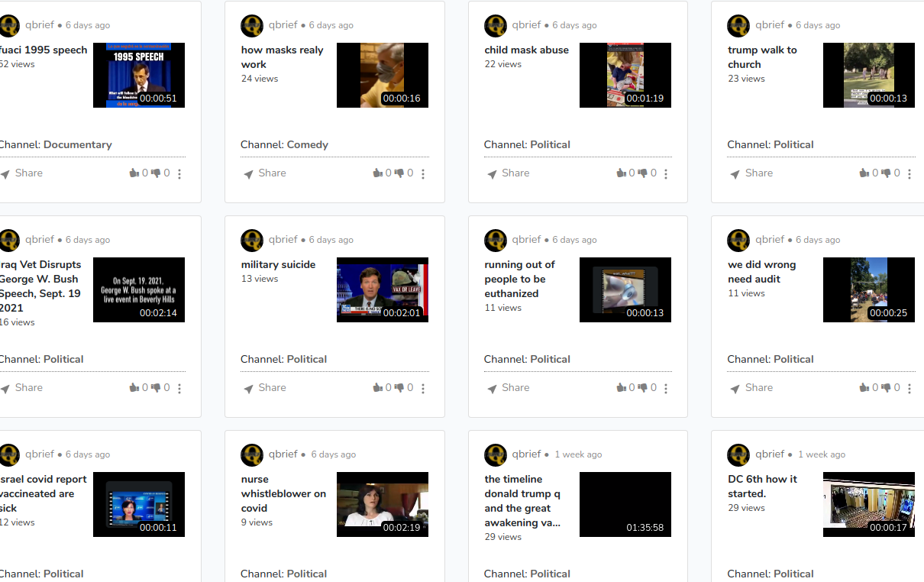
Task: Click the '13 views' count text
Action: [x=260, y=279]
